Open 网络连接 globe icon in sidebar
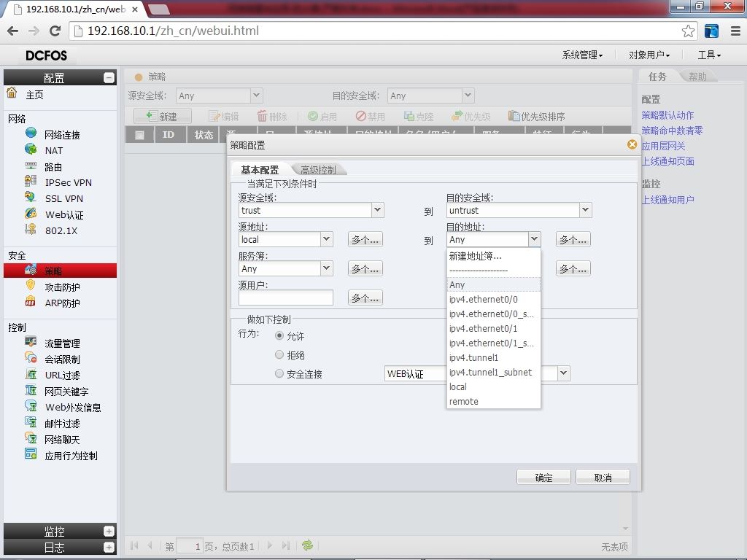The image size is (747, 560). pos(31,133)
